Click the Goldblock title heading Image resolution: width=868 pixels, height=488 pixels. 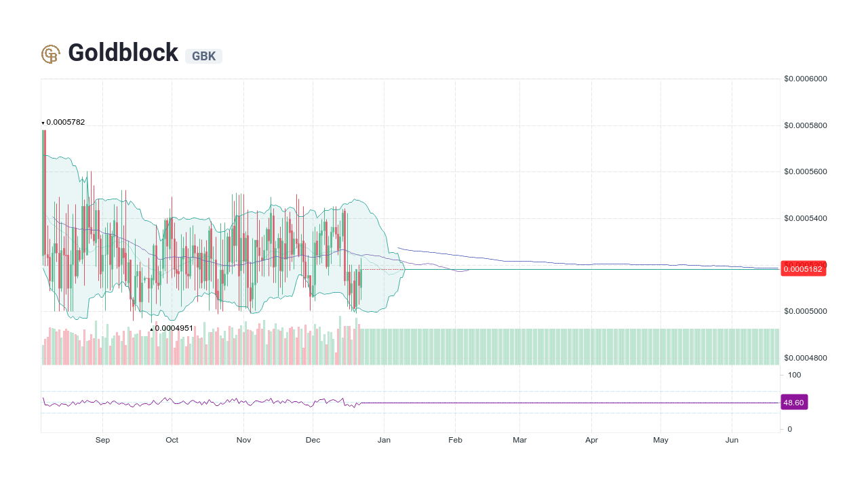coord(122,52)
